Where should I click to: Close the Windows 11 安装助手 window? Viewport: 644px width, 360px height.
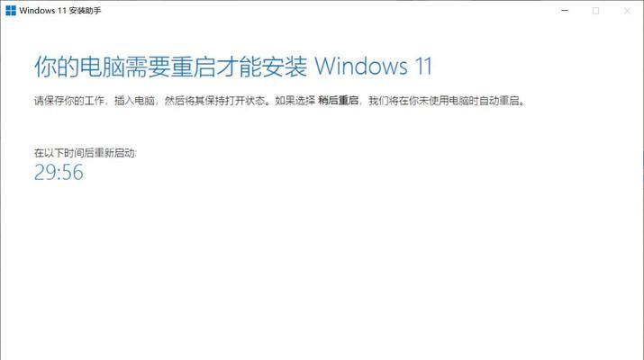627,11
